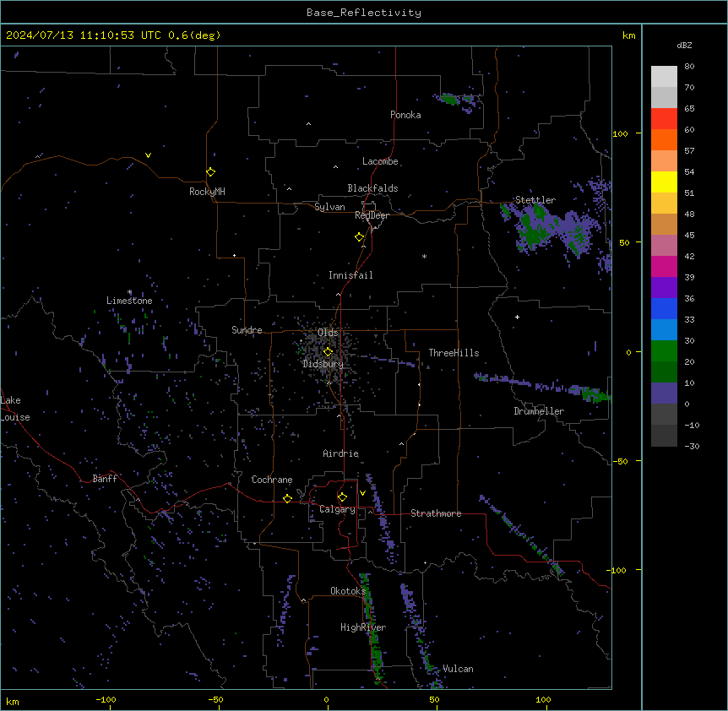Click the Okotoks label
728x711 pixels.
tap(348, 591)
